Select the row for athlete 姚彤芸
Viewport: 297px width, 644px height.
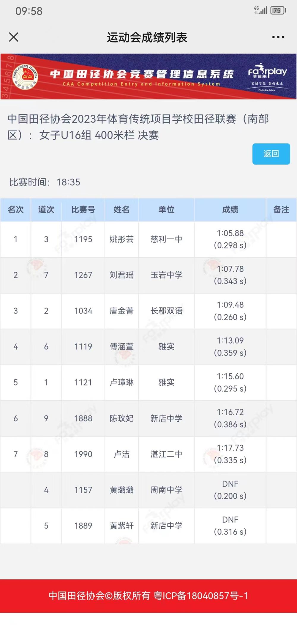point(121,239)
